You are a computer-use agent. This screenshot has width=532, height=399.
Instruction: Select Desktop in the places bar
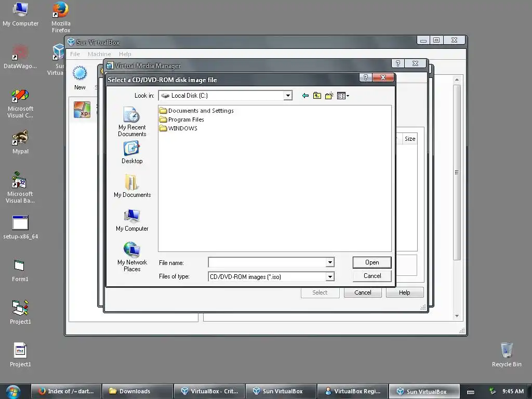click(132, 152)
